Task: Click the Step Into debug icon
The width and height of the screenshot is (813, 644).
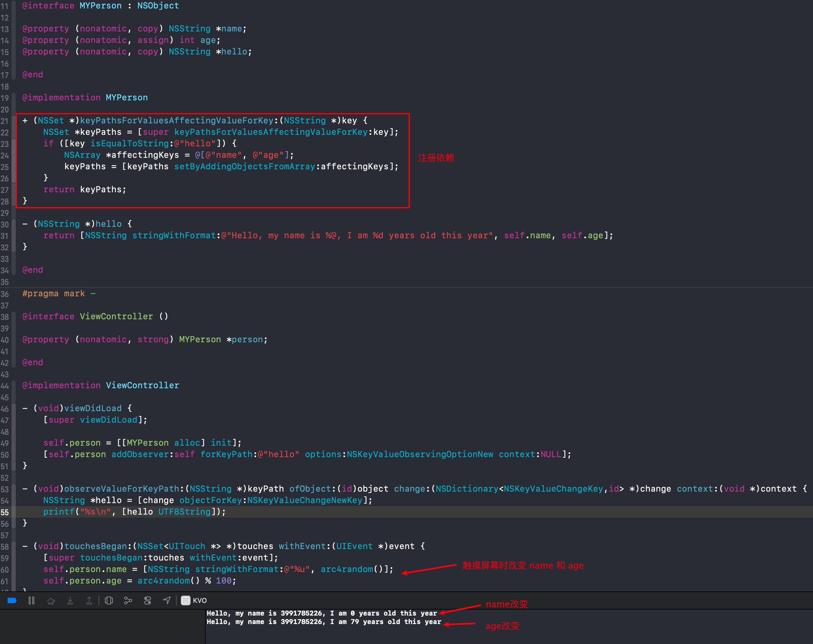Action: 70,600
